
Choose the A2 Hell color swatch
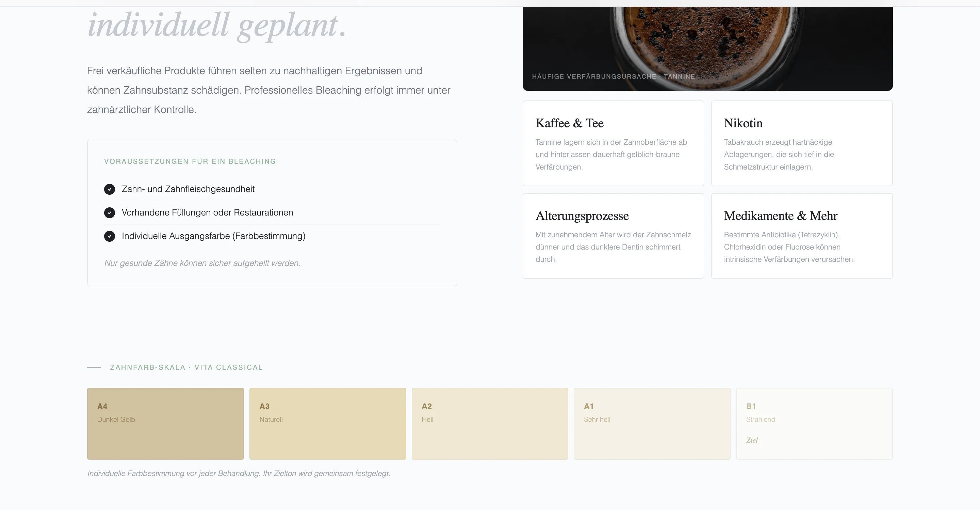[x=490, y=423]
